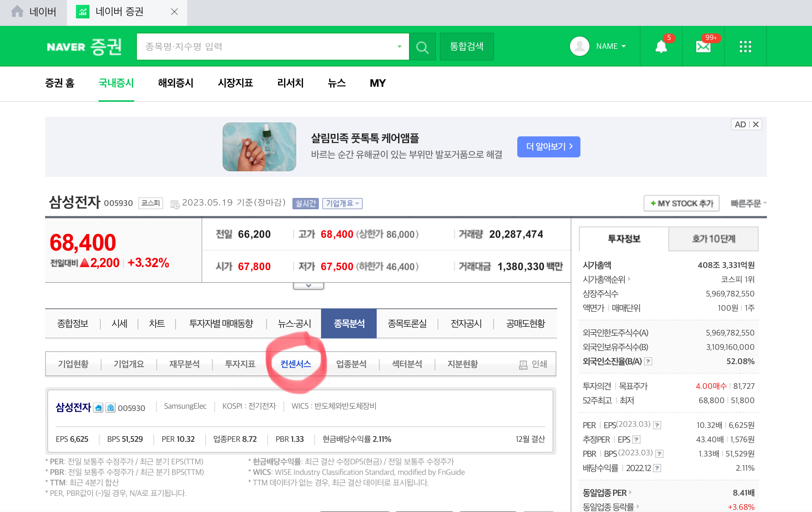Image resolution: width=812 pixels, height=512 pixels.
Task: Close the 네이버 증권 browser tab
Action: 174,12
